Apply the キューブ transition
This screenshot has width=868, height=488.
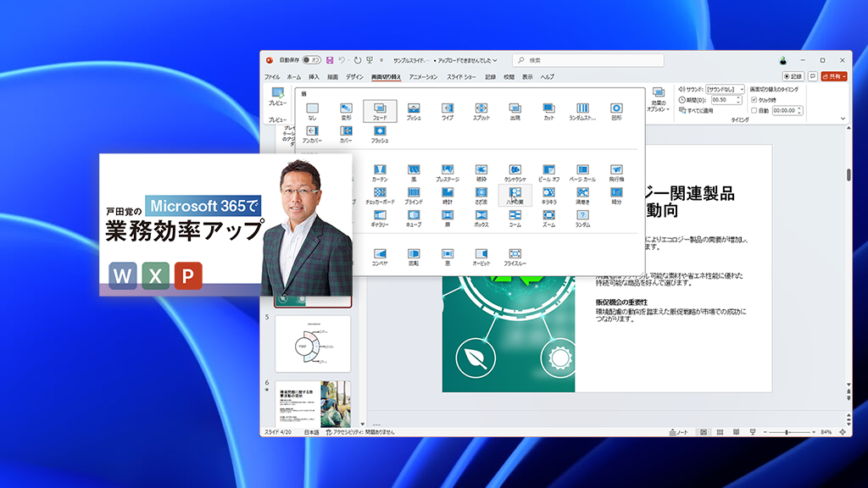click(414, 218)
